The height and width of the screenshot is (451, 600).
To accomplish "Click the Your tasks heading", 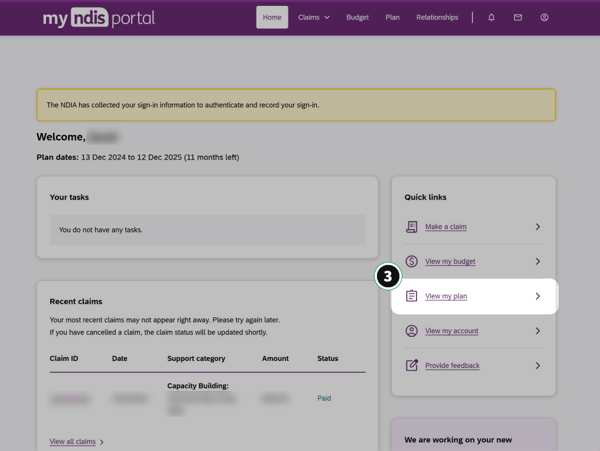I will 69,197.
